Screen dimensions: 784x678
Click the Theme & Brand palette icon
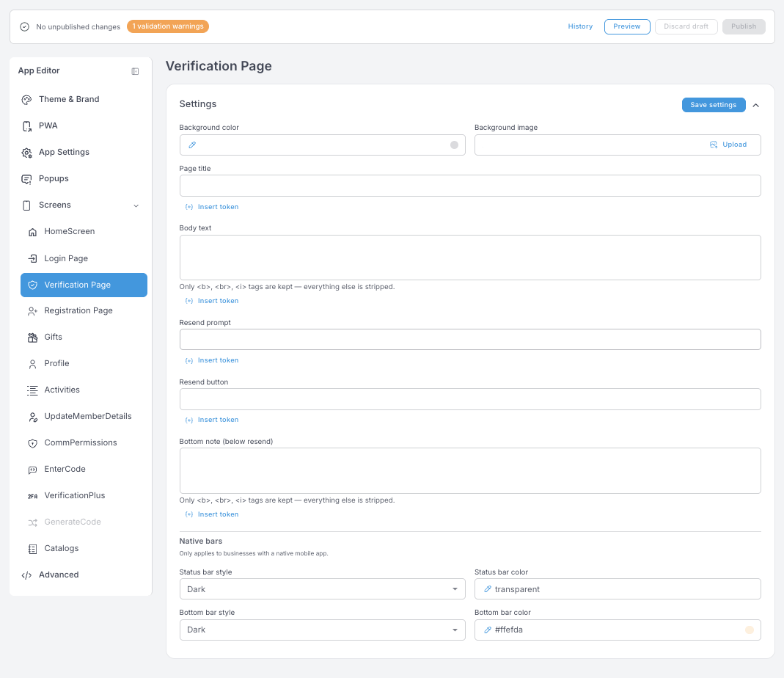26,100
